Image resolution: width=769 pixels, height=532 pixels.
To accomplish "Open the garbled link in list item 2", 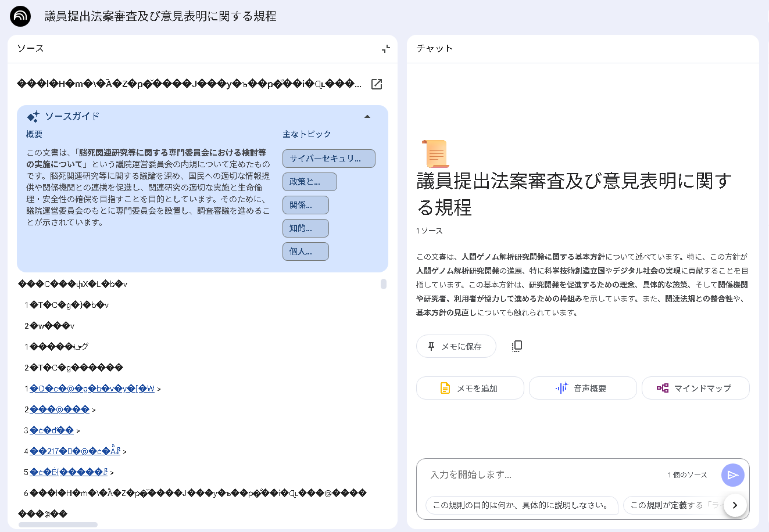I will (59, 409).
